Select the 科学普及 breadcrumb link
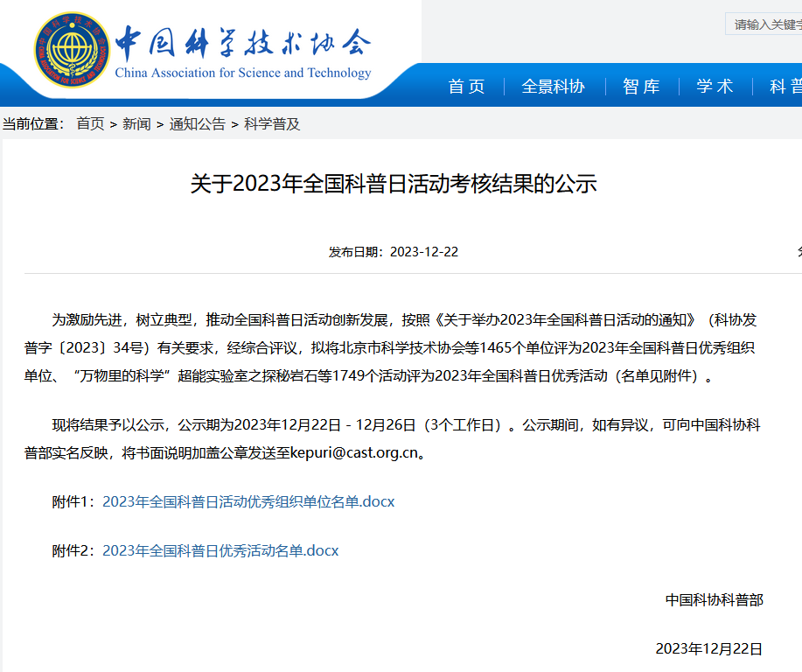 pyautogui.click(x=272, y=124)
